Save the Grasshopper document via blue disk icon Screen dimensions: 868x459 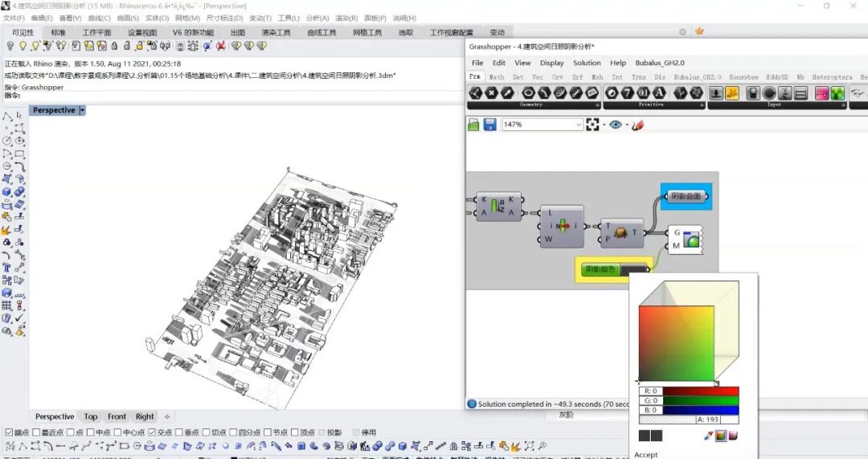click(x=490, y=125)
